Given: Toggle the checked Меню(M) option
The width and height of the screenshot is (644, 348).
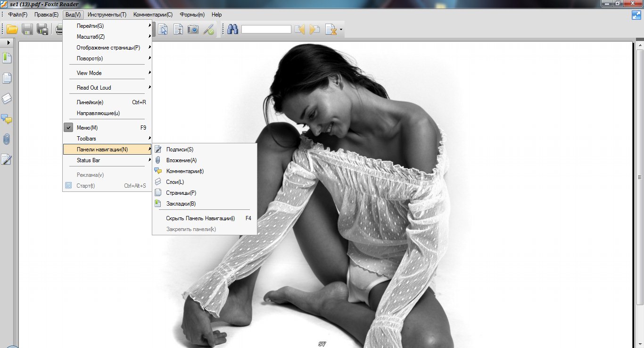Looking at the screenshot, I should [87, 128].
